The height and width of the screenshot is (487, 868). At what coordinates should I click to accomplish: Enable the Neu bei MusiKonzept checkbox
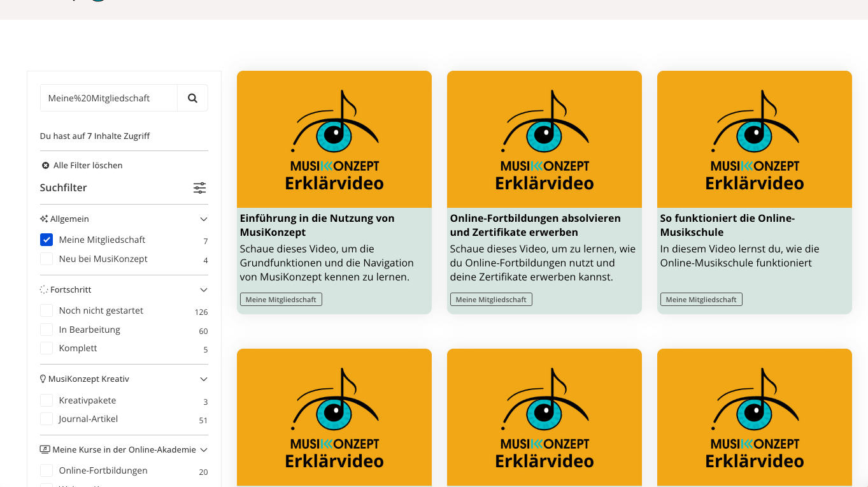tap(46, 259)
